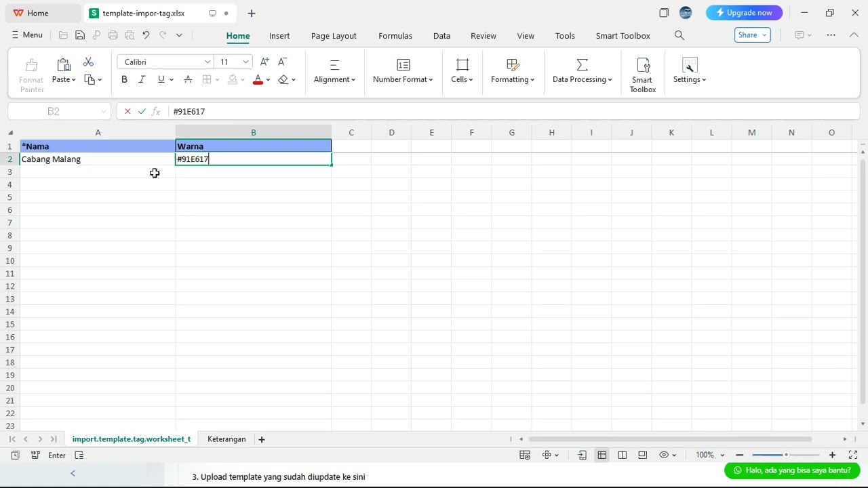The height and width of the screenshot is (488, 868).
Task: Open the zoom level 100% dropdown
Action: pyautogui.click(x=722, y=455)
